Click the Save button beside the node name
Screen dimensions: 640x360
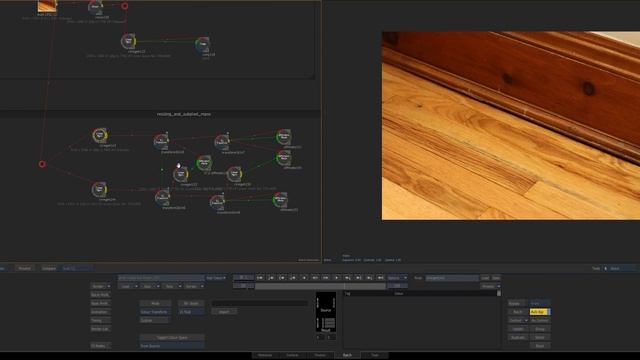pyautogui.click(x=496, y=278)
